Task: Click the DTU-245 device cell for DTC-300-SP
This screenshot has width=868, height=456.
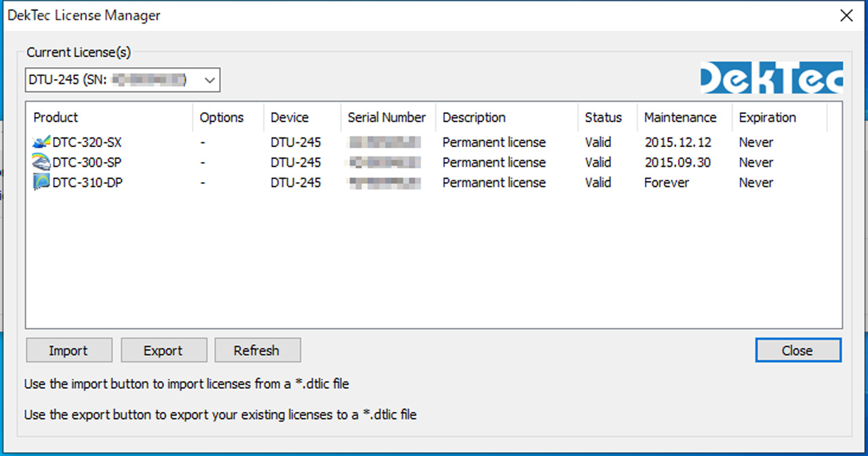Action: (x=296, y=163)
